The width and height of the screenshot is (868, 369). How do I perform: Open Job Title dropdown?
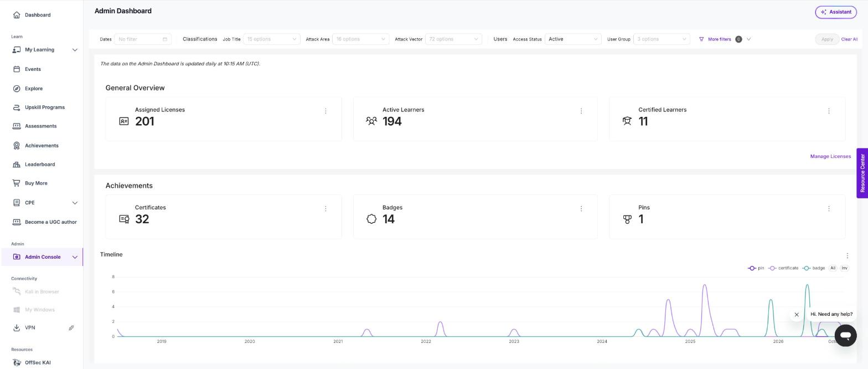(272, 39)
